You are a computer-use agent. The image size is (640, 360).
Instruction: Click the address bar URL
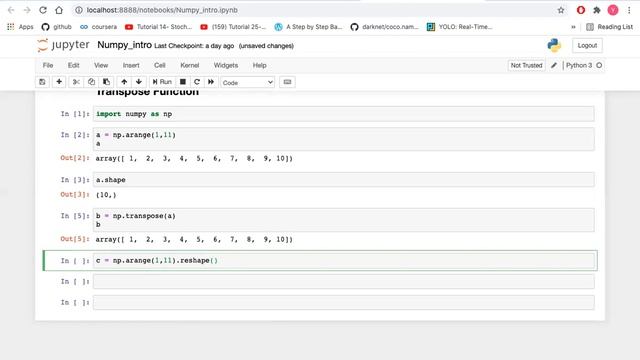162,10
